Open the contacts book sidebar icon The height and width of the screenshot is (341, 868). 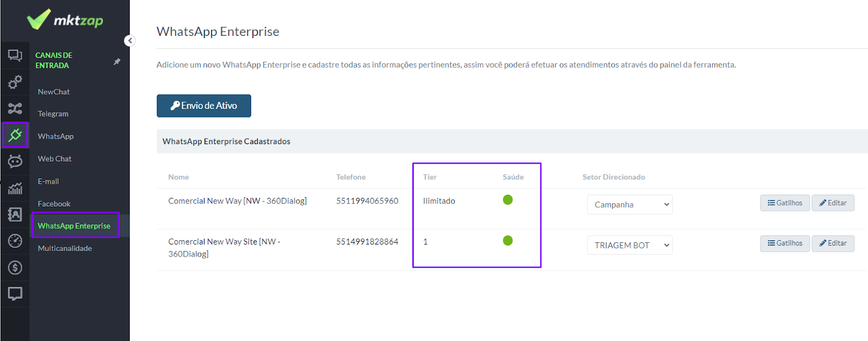[15, 214]
